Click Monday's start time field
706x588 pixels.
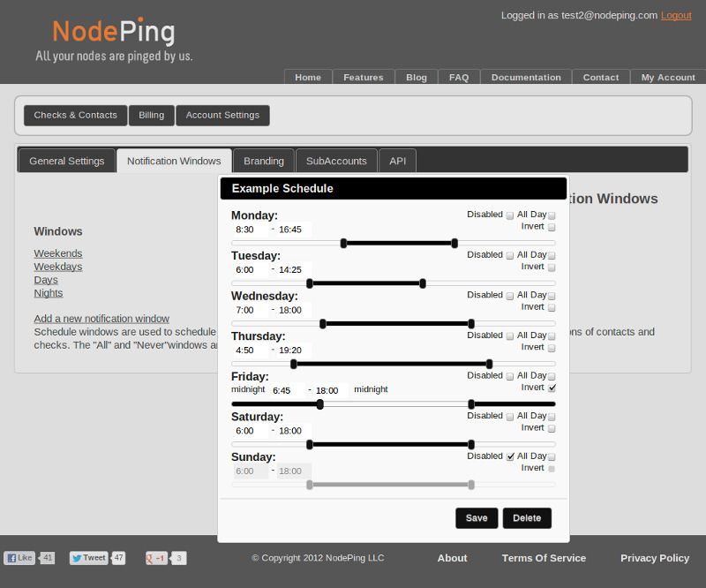(248, 227)
